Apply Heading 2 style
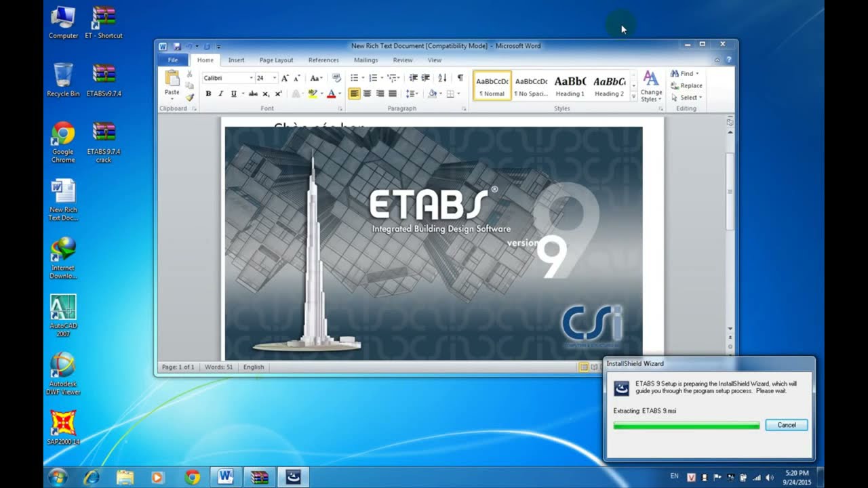The image size is (868, 488). (x=609, y=85)
